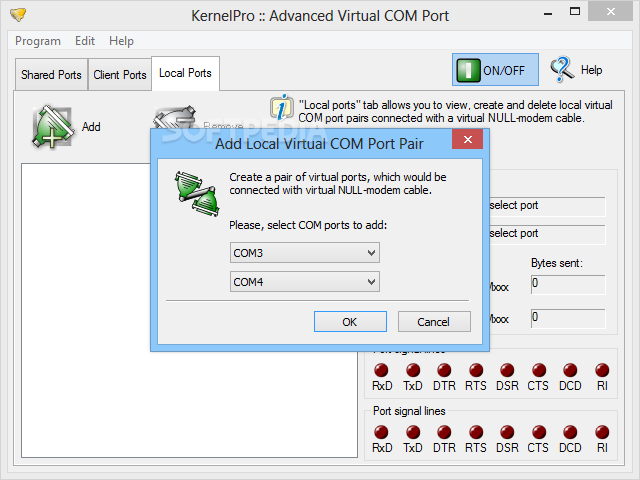Viewport: 640px width, 480px height.
Task: Select the Local Ports tab
Action: (x=185, y=73)
